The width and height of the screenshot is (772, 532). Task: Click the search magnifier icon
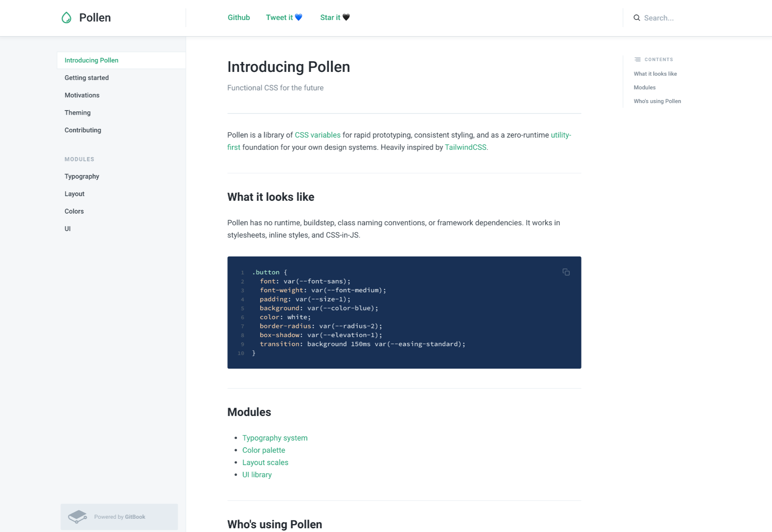pyautogui.click(x=637, y=18)
